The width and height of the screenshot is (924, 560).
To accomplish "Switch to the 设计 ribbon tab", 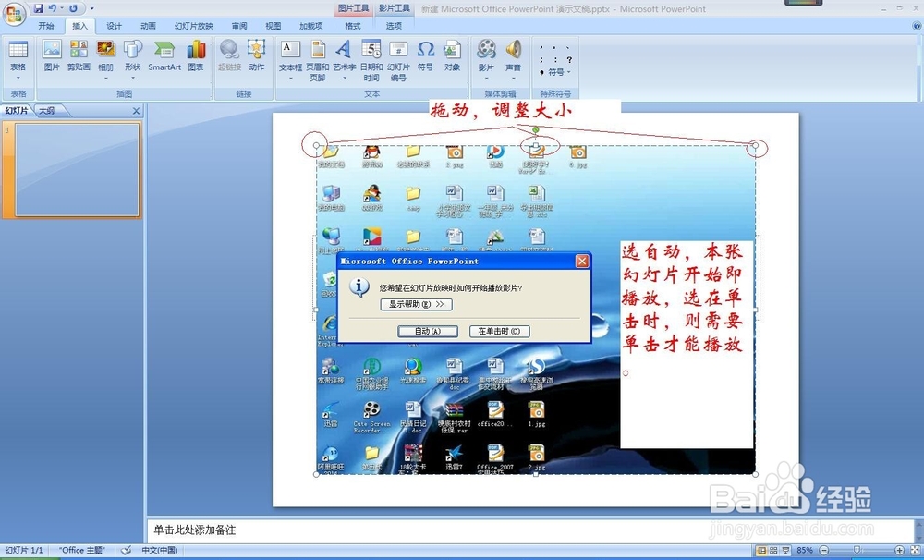I will [114, 26].
